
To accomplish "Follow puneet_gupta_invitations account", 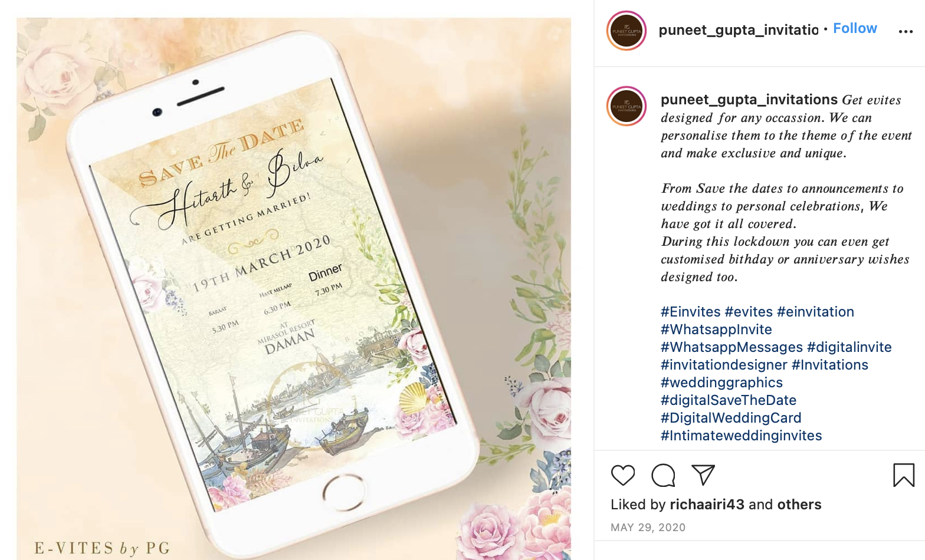I will pos(855,28).
